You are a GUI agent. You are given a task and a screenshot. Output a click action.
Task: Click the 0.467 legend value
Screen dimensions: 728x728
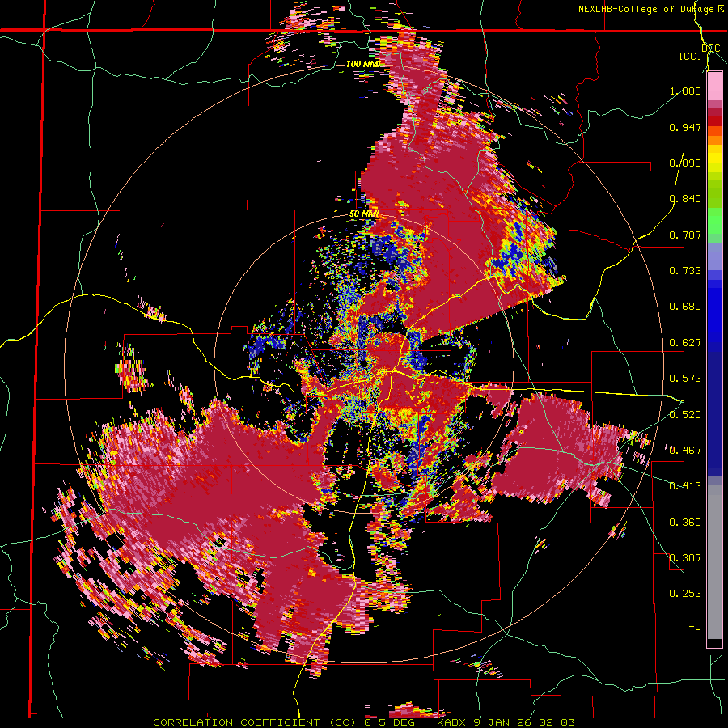tap(685, 451)
